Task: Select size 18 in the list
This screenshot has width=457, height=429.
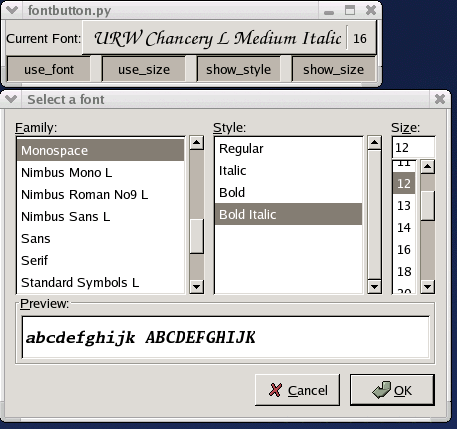Action: pos(404,271)
